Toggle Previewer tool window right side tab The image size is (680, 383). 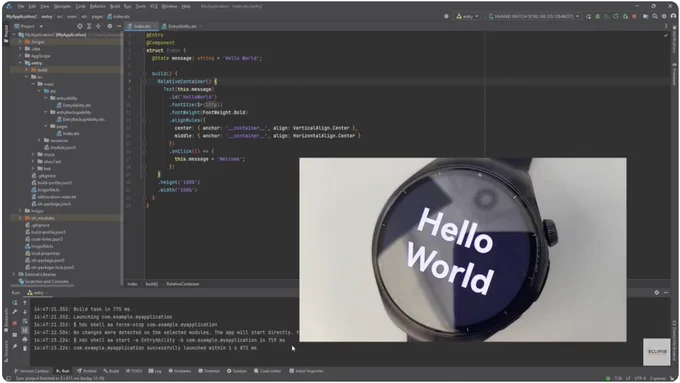[674, 73]
